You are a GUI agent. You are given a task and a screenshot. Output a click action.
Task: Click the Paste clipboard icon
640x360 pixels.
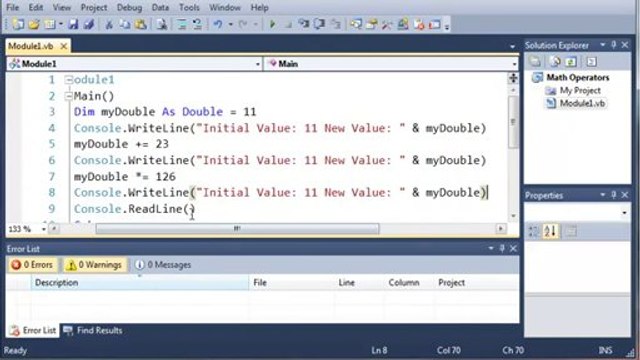tap(141, 24)
